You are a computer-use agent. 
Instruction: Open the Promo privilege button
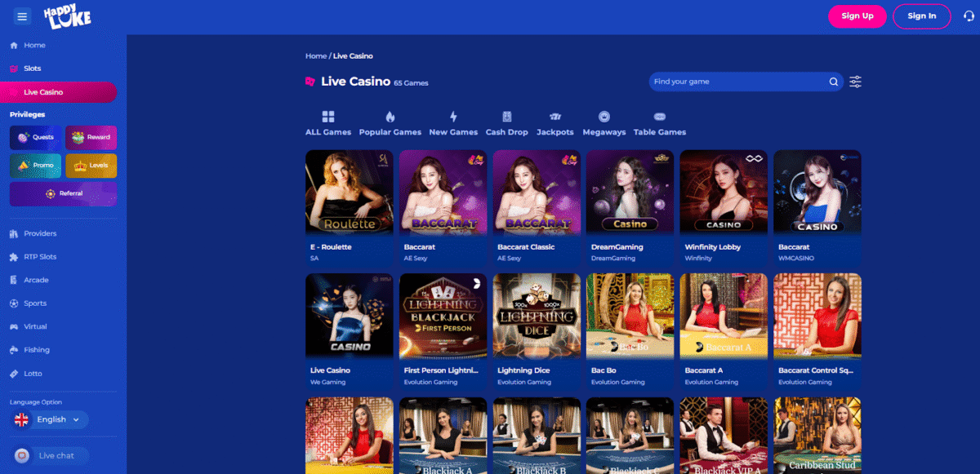tap(35, 166)
